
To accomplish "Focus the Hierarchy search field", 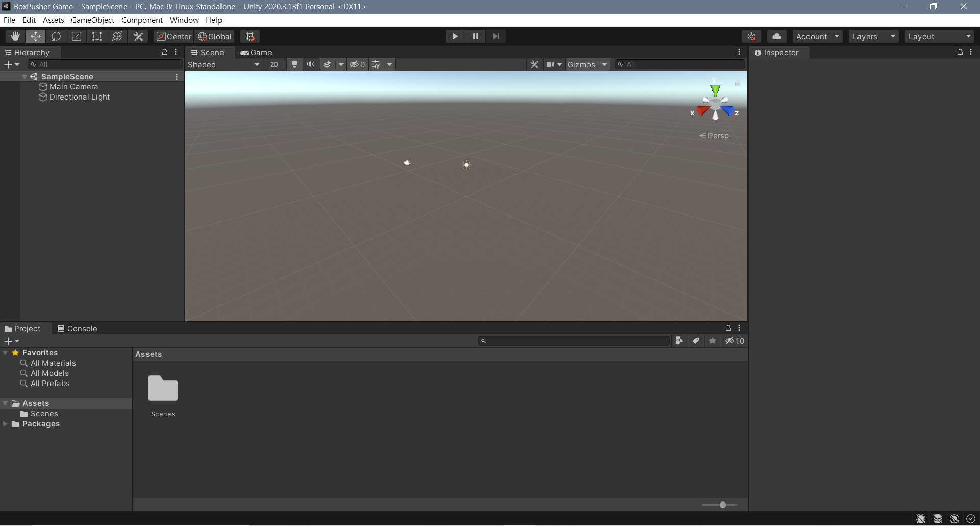I will click(x=105, y=64).
